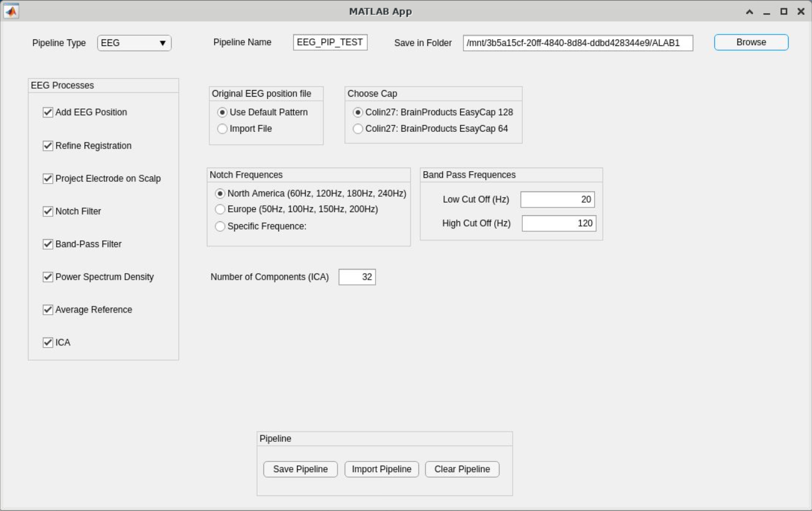This screenshot has height=511, width=812.
Task: Click the Import Pipeline button
Action: (382, 469)
